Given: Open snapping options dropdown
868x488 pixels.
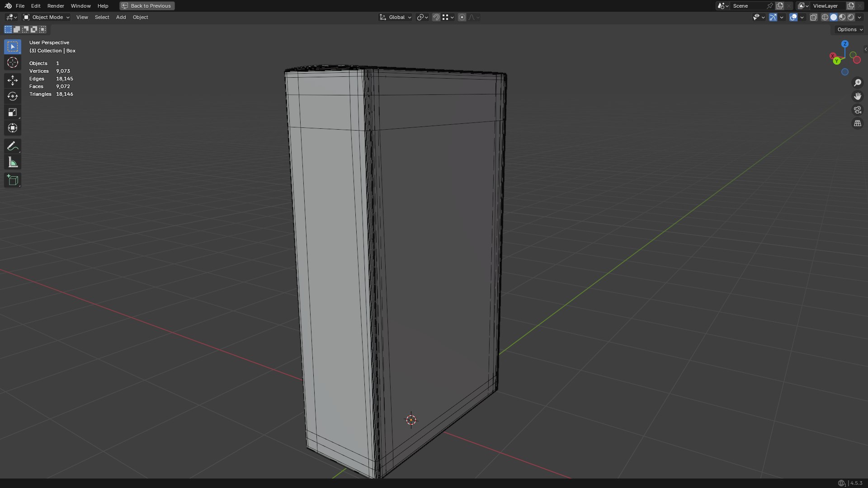Looking at the screenshot, I should coord(448,17).
